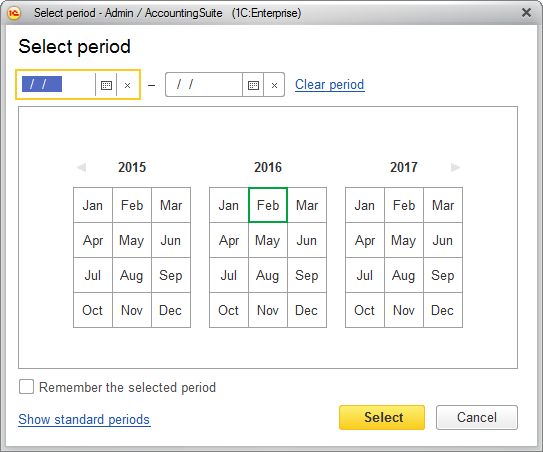The height and width of the screenshot is (452, 543).
Task: Pick Dec in the 2015 calendar
Action: [x=171, y=310]
